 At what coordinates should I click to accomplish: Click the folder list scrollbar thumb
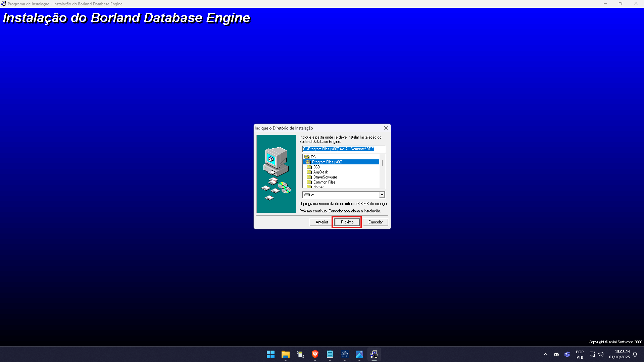click(x=382, y=163)
